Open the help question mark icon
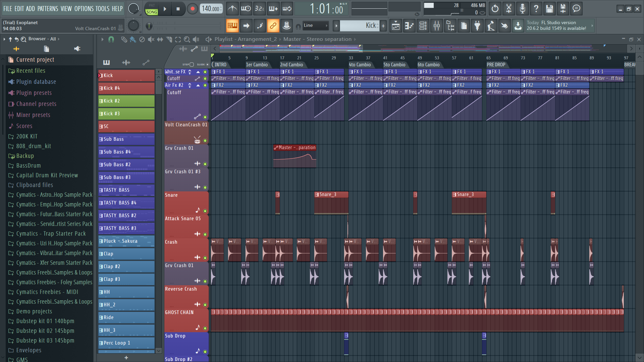Screen dimensions: 644x362 [x=536, y=9]
